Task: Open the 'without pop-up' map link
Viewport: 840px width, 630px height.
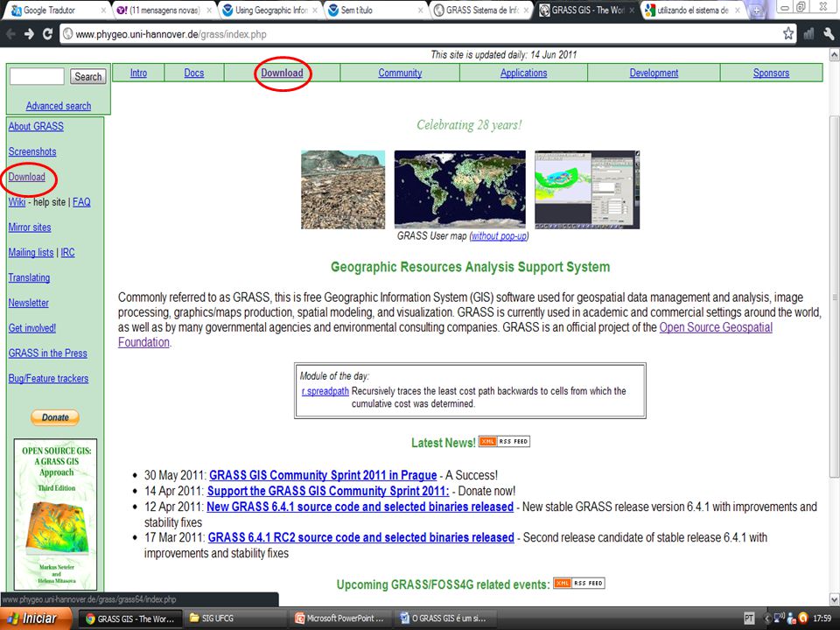Action: pyautogui.click(x=499, y=235)
